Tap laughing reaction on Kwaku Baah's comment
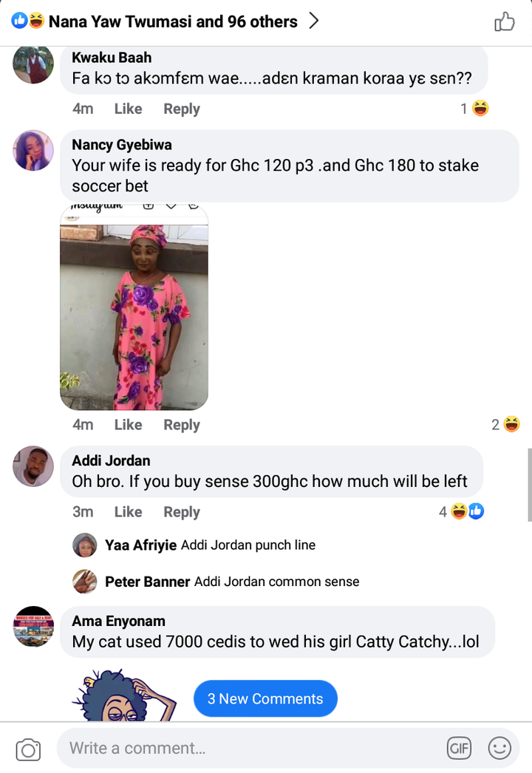This screenshot has width=532, height=773. (480, 108)
